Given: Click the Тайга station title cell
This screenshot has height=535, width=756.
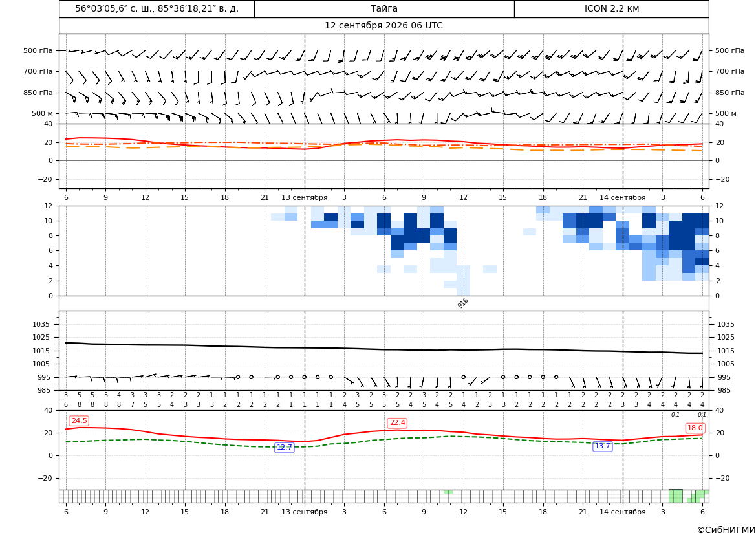Looking at the screenshot, I should [384, 8].
